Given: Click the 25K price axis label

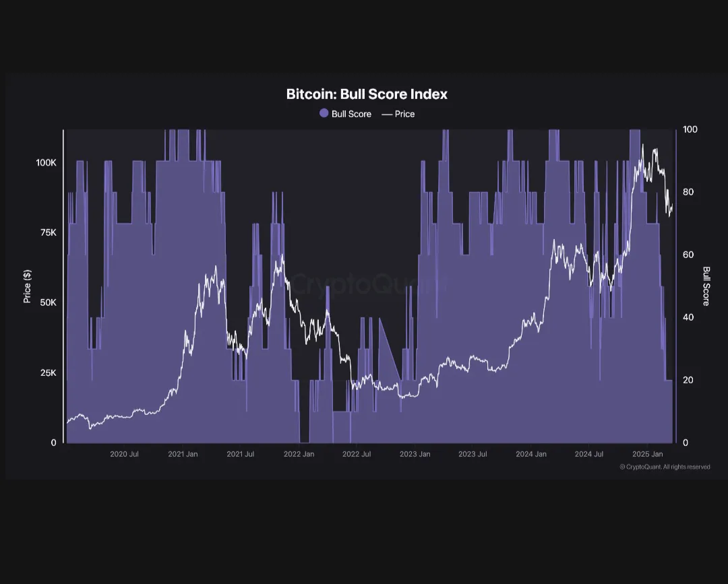Looking at the screenshot, I should 49,373.
